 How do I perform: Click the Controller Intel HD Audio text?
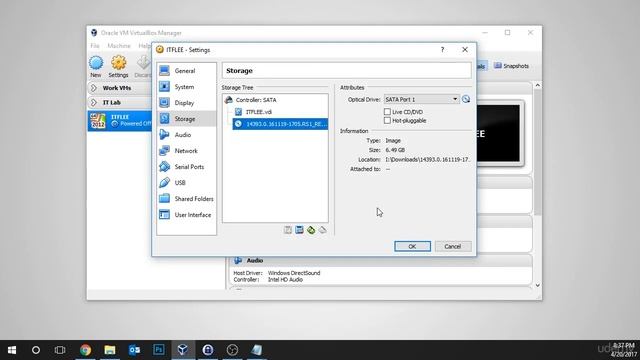point(285,280)
